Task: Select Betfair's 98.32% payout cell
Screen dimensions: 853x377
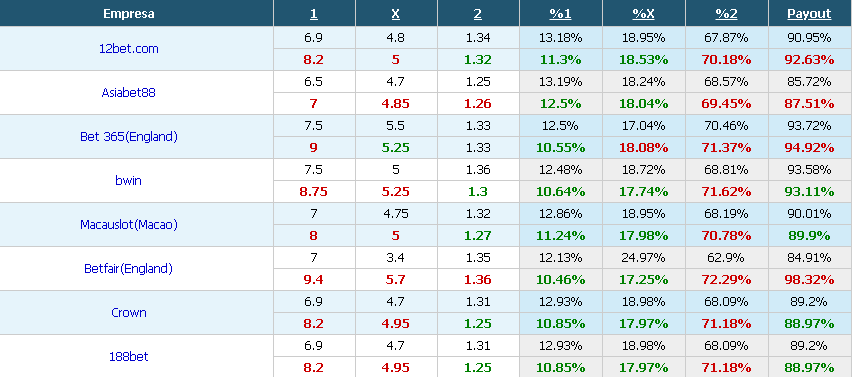Action: click(810, 280)
